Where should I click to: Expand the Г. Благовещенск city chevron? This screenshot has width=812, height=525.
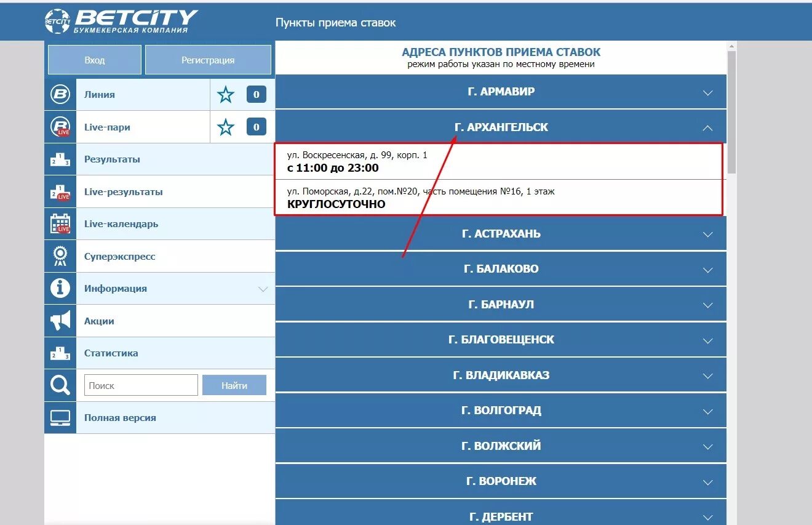click(x=707, y=341)
